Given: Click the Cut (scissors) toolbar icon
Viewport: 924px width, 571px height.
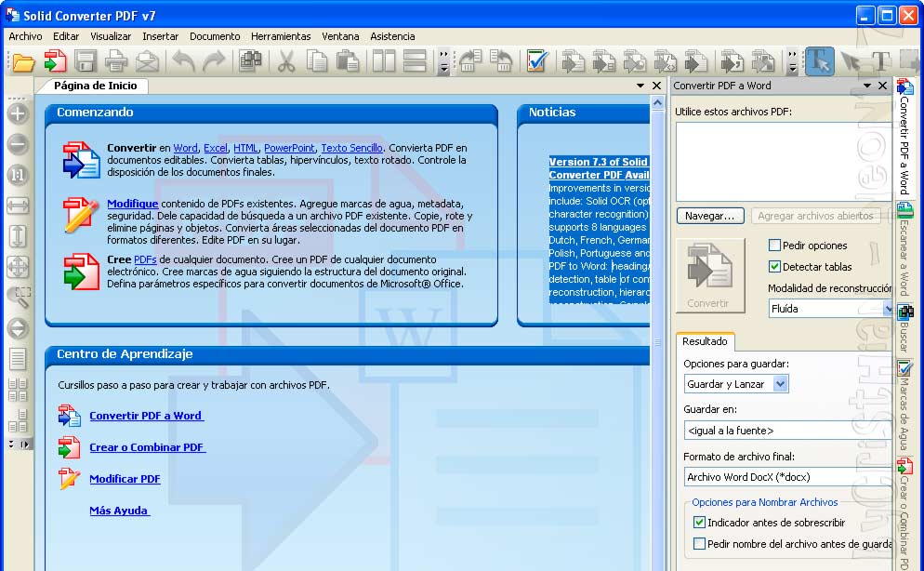Looking at the screenshot, I should (x=286, y=60).
